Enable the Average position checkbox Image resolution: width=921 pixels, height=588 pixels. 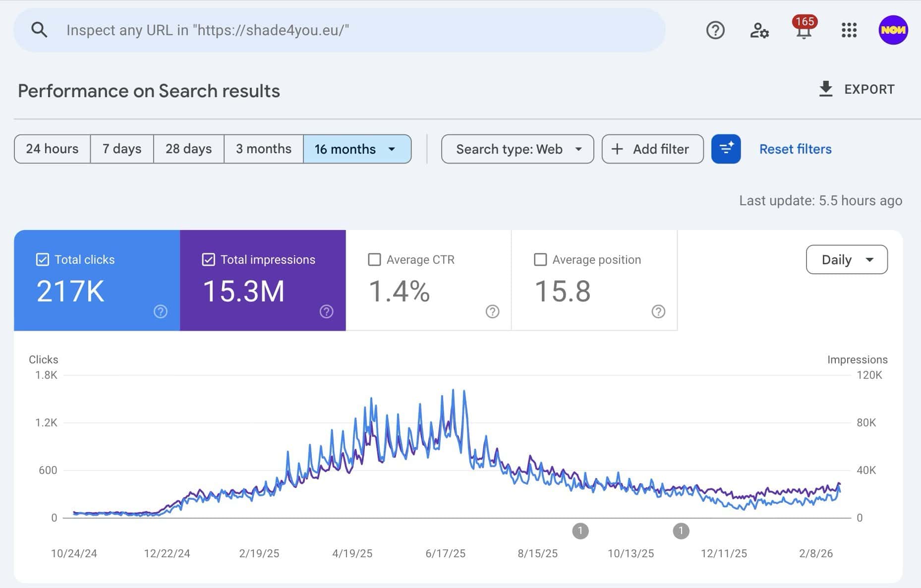[541, 259]
